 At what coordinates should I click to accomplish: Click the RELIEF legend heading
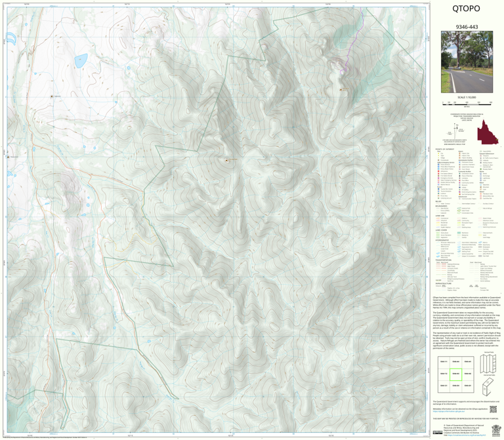coord(438,202)
